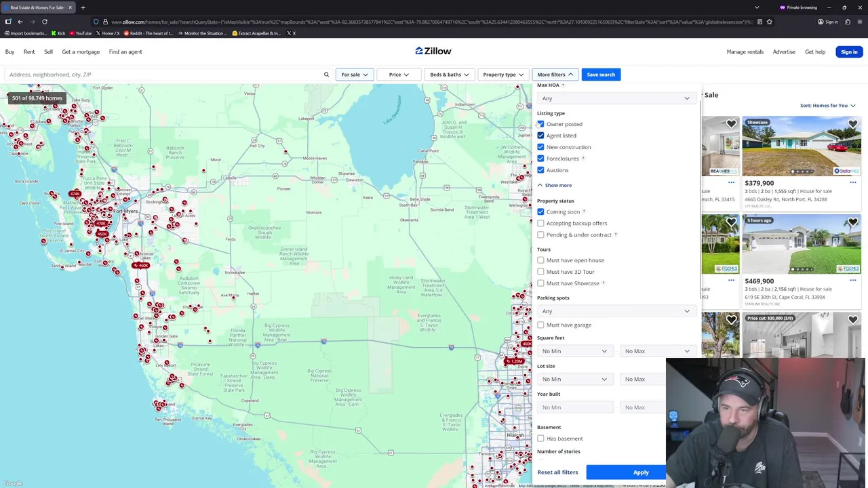Click the search magnifier icon
This screenshot has width=868, height=488.
coord(326,75)
